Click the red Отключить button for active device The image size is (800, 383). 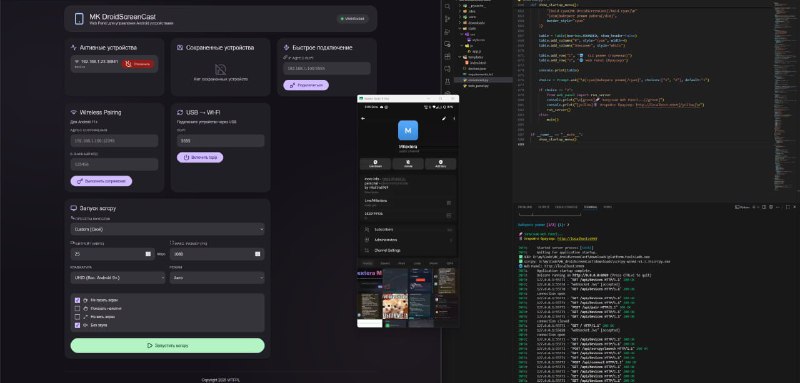pos(138,64)
